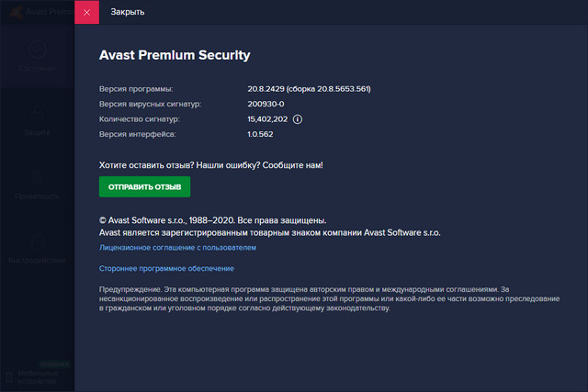Select the "Состояние" sidebar icon
The image size is (588, 392).
(x=37, y=55)
